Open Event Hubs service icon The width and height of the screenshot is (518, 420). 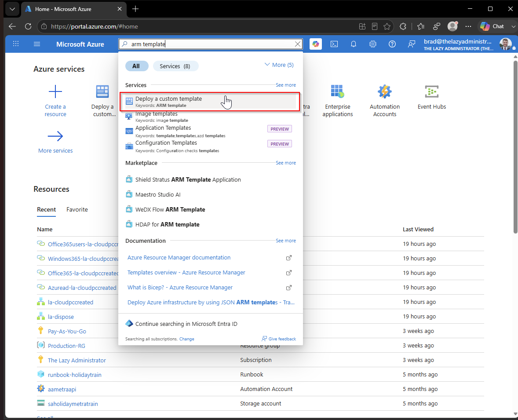[431, 91]
